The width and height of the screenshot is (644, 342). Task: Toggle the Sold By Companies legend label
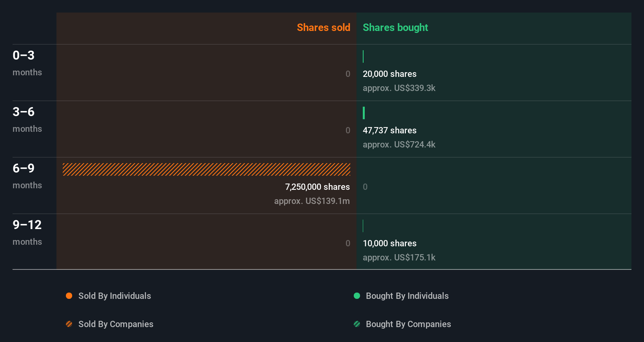coord(116,324)
